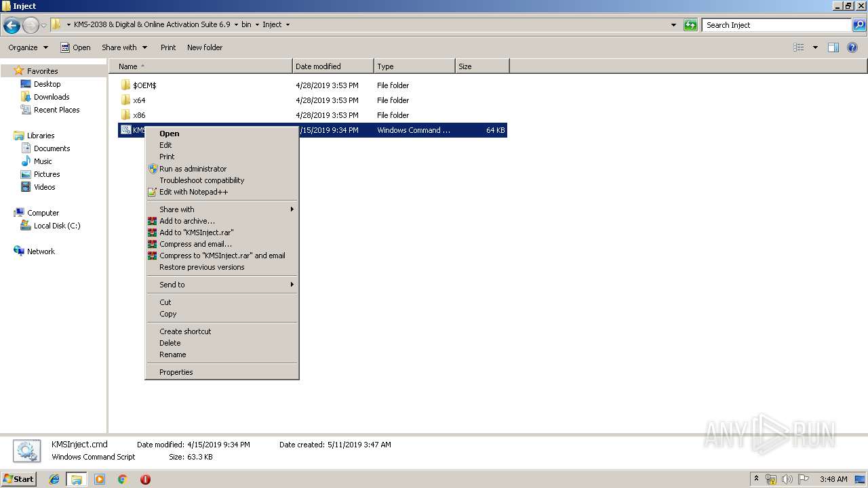Launch Internet Explorer from taskbar

tap(54, 479)
